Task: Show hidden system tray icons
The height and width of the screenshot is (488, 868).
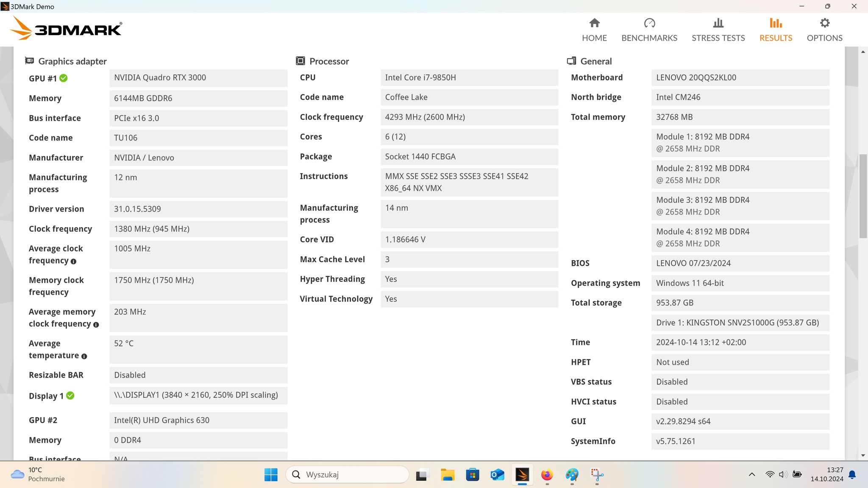Action: pyautogui.click(x=752, y=474)
